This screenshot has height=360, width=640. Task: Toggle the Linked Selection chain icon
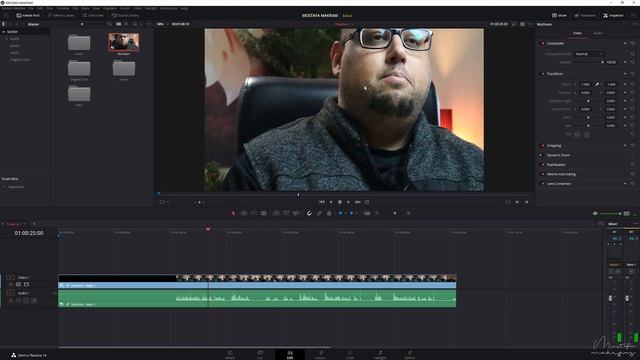pos(319,213)
